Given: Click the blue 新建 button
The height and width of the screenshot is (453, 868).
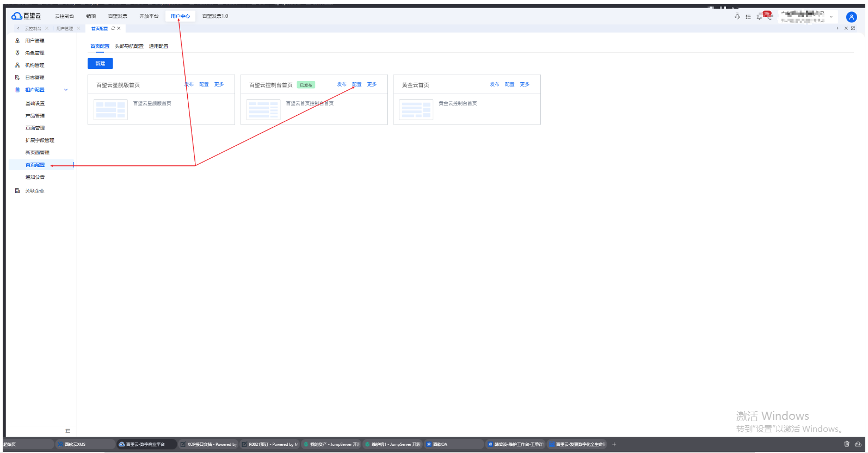Looking at the screenshot, I should point(100,64).
